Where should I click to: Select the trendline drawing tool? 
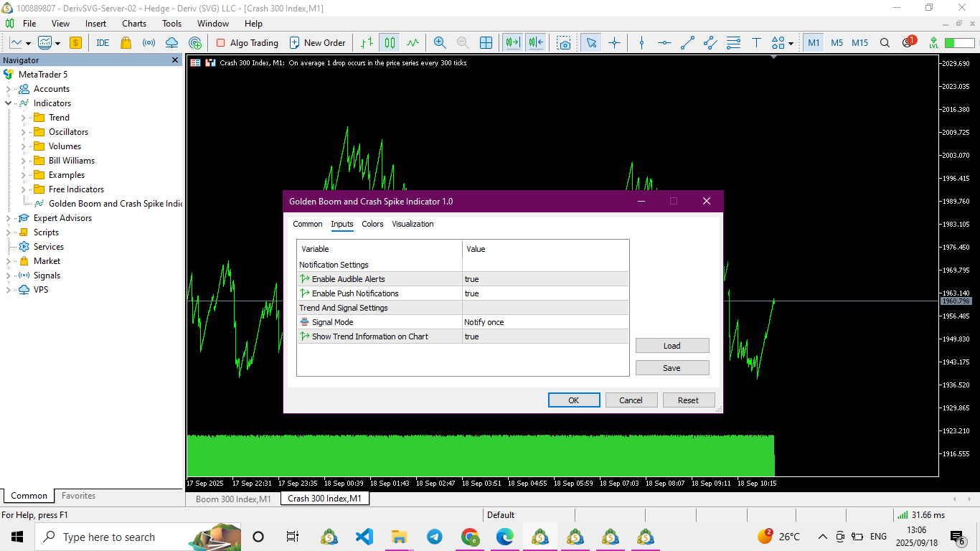coord(687,43)
